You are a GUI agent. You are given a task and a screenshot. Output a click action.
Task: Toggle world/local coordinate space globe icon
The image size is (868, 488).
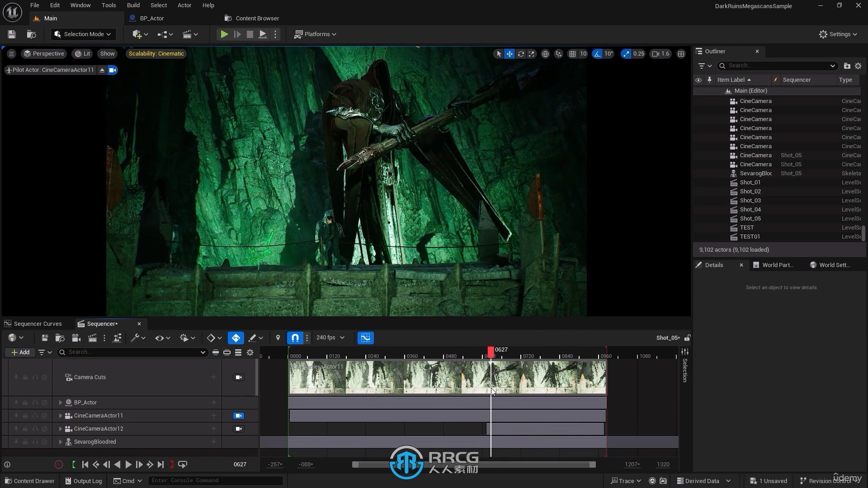(546, 54)
